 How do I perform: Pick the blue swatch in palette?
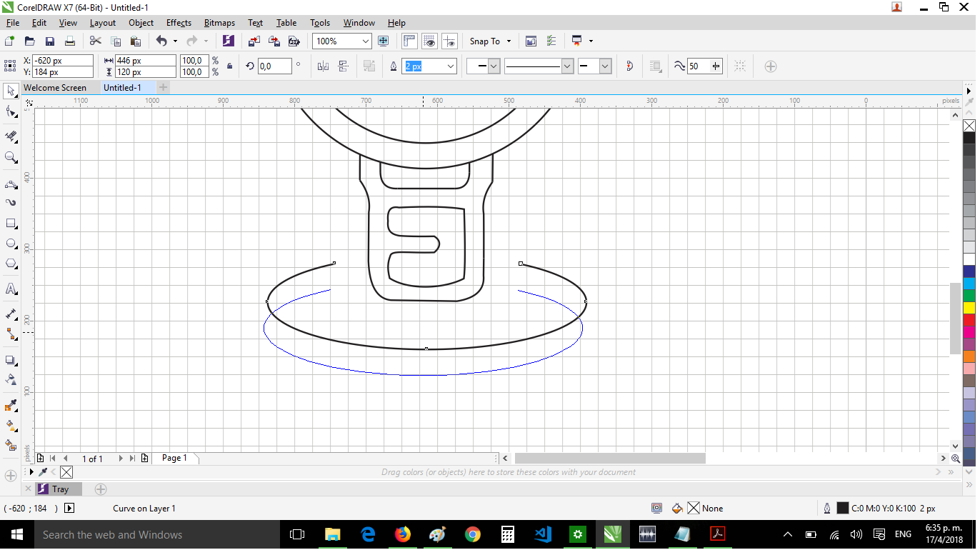pos(969,271)
